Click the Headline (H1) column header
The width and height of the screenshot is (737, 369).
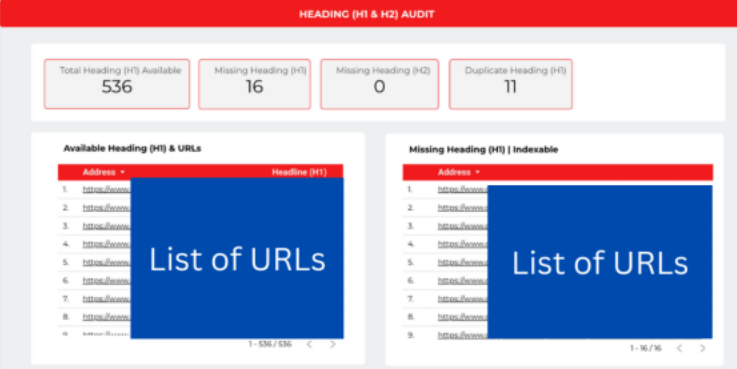pyautogui.click(x=299, y=172)
